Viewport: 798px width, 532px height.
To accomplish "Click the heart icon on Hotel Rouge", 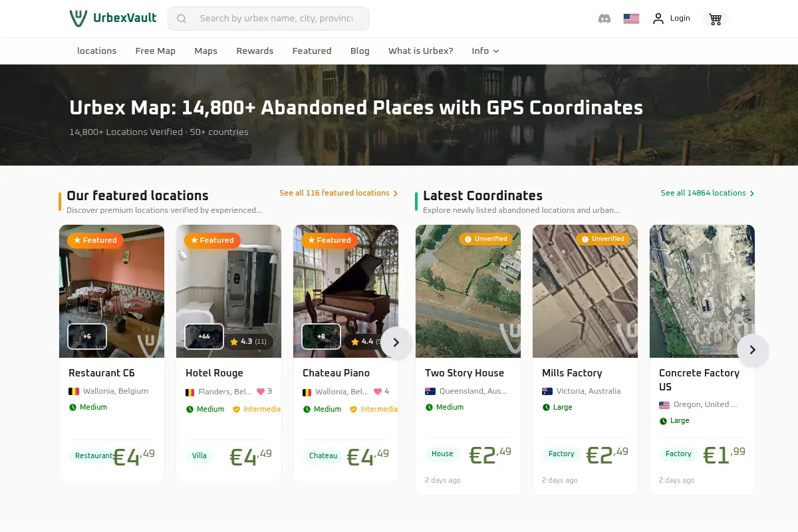I will pyautogui.click(x=261, y=392).
